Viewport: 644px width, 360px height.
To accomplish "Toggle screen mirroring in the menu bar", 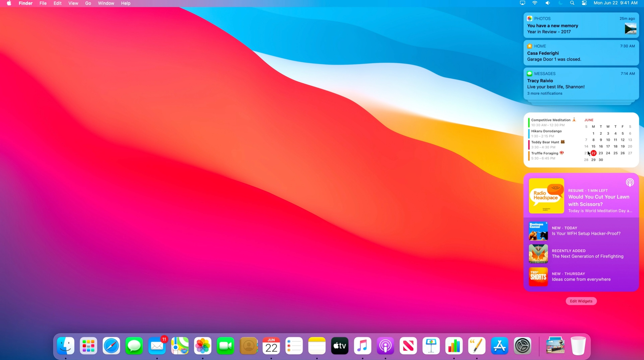I will (x=522, y=3).
